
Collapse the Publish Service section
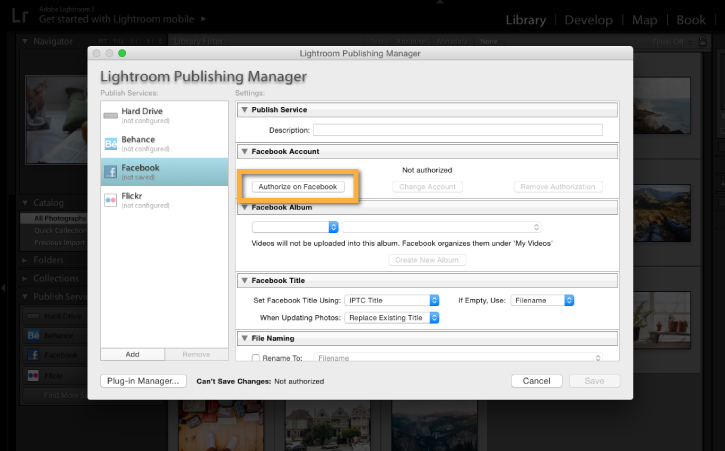coord(245,110)
